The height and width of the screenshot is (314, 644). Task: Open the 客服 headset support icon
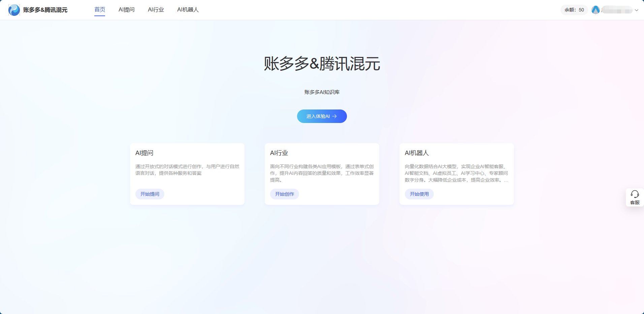coord(635,194)
